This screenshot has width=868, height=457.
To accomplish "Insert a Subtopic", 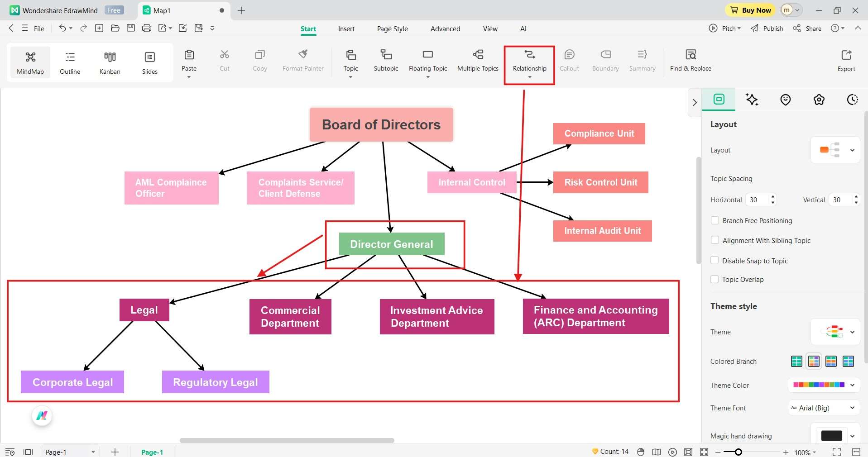I will click(385, 61).
